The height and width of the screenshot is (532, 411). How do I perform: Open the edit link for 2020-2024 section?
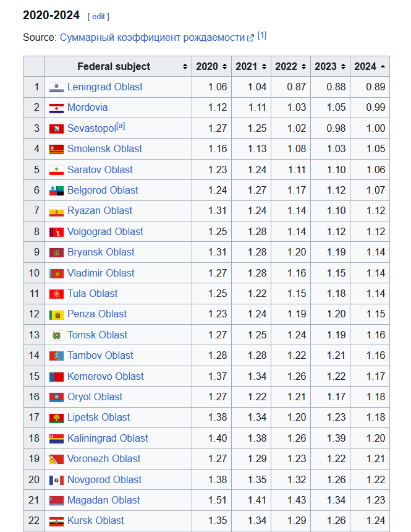point(98,16)
